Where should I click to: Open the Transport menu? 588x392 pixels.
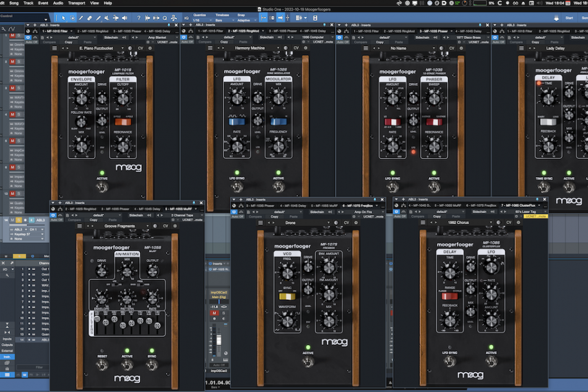coord(77,3)
